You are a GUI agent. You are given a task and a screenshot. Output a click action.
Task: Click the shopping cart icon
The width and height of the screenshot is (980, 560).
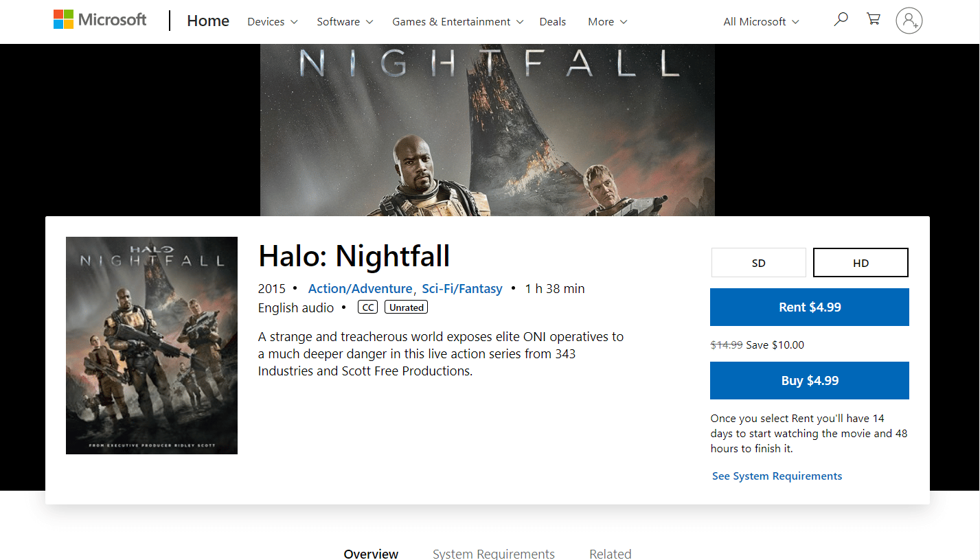click(x=873, y=19)
